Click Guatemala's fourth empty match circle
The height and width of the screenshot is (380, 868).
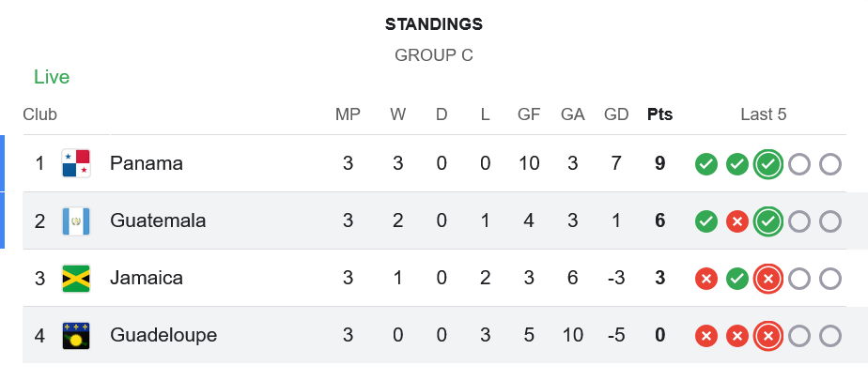[799, 222]
